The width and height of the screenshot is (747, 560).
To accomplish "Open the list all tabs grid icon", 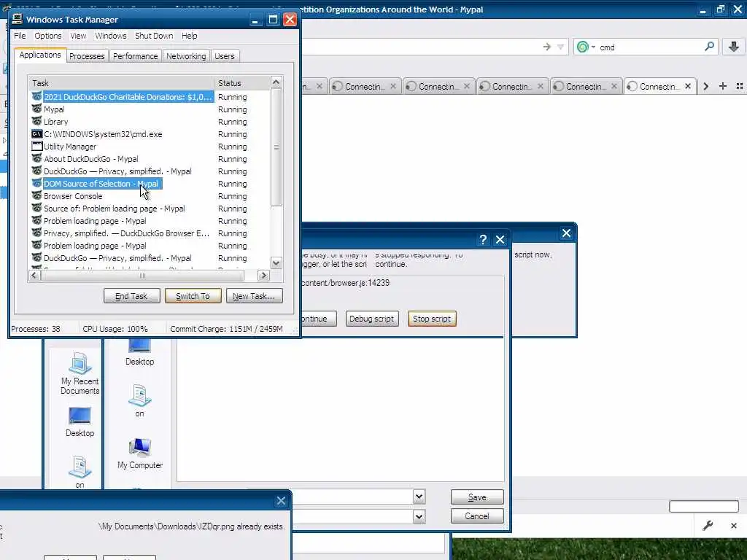I will (x=740, y=86).
